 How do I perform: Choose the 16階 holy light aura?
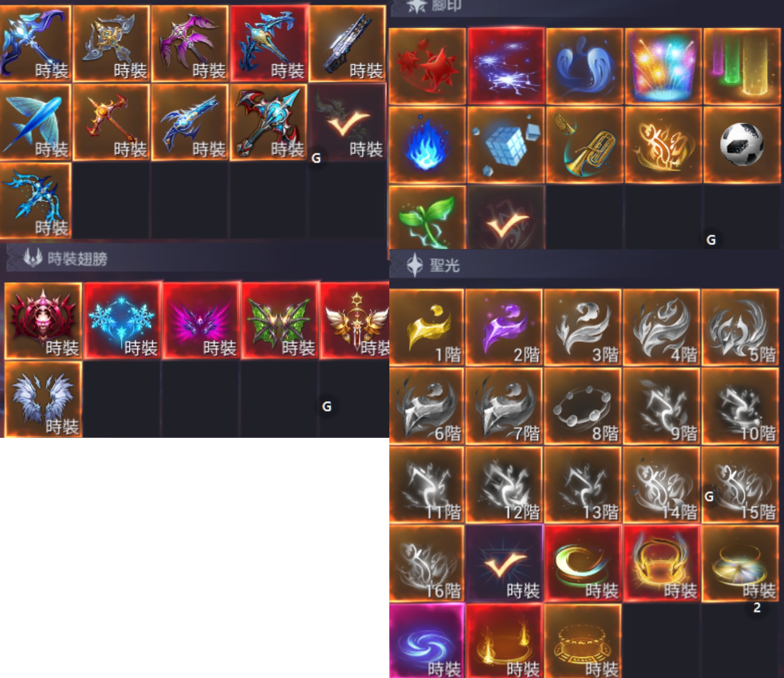tap(427, 563)
